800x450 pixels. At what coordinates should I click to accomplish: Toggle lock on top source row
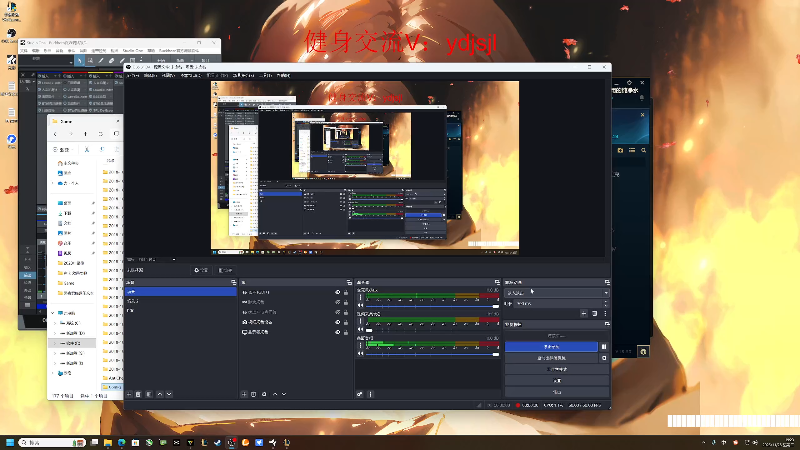click(x=346, y=293)
